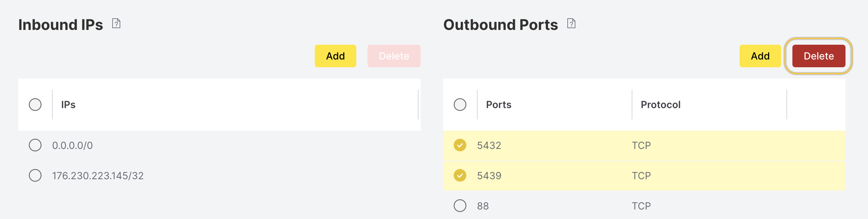
Task: Sort by the IPs column header
Action: click(x=68, y=105)
